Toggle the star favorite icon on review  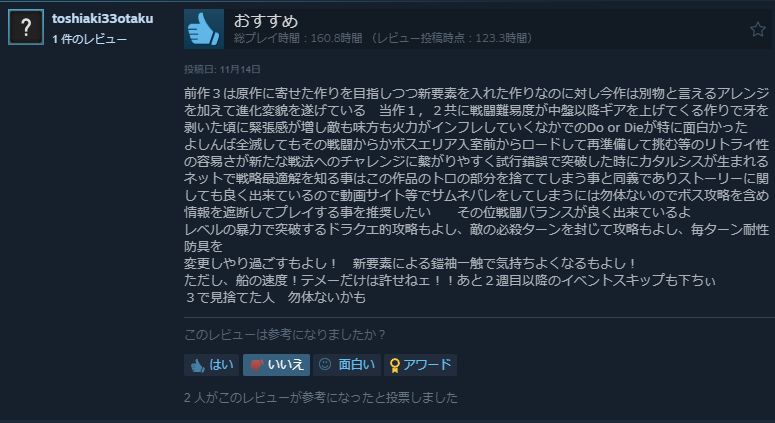758,30
